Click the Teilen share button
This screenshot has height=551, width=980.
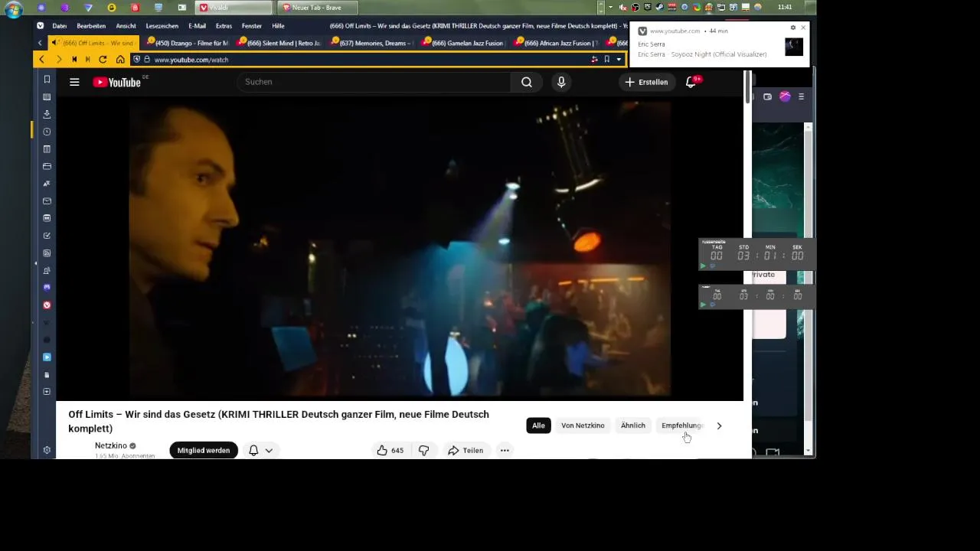[x=465, y=451]
